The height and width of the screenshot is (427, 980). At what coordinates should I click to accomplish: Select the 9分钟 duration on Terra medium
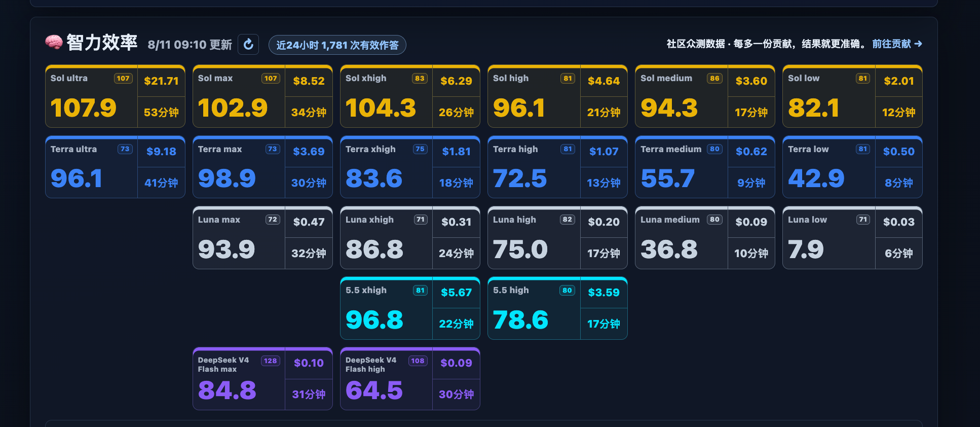[751, 183]
